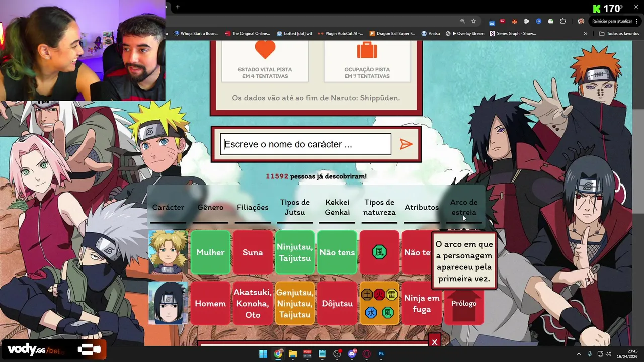Open new browser tab with plus icon

click(x=178, y=7)
